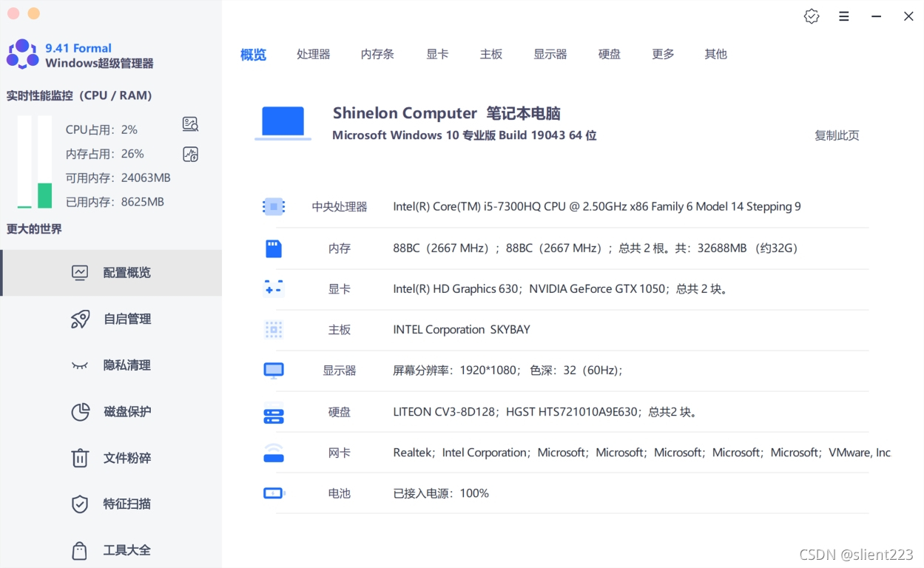Click the Windows 10 专业版 Build 19043 line
The height and width of the screenshot is (568, 924).
(465, 135)
